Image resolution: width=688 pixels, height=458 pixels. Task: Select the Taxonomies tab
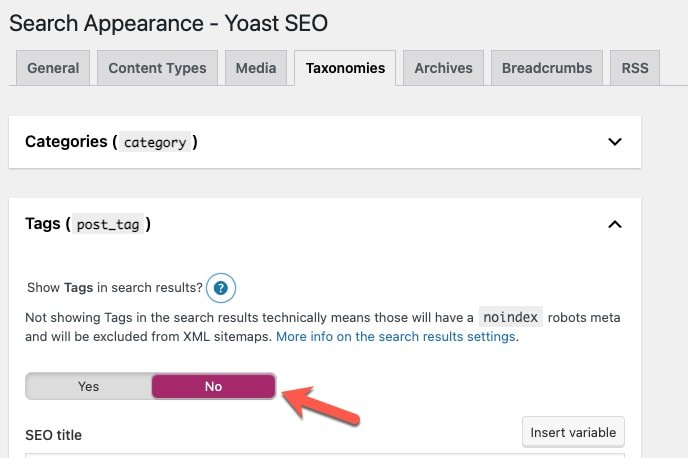point(345,68)
